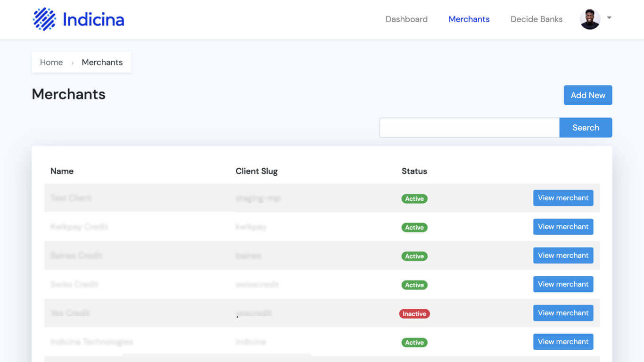This screenshot has height=362, width=644.
Task: Select the Merchants navigation item
Action: 469,19
